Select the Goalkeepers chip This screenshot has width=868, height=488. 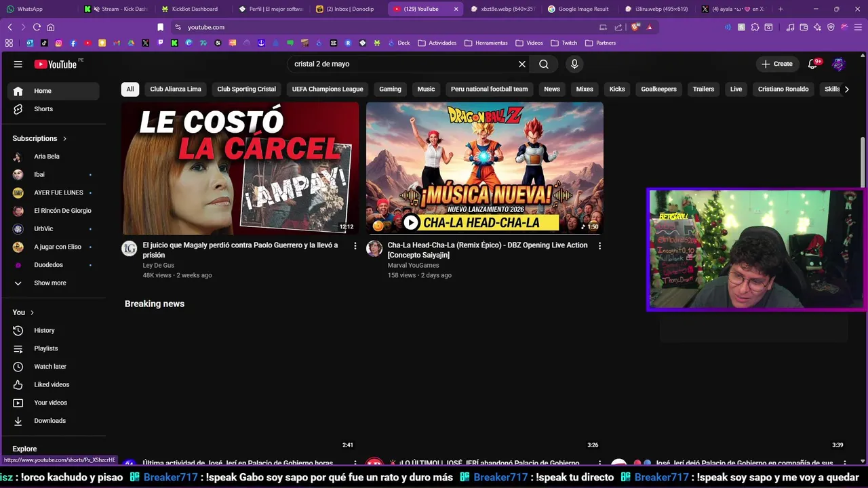point(659,89)
